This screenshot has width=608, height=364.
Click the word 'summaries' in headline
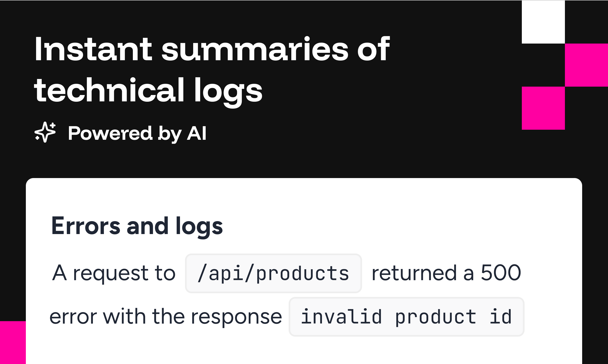(x=255, y=49)
